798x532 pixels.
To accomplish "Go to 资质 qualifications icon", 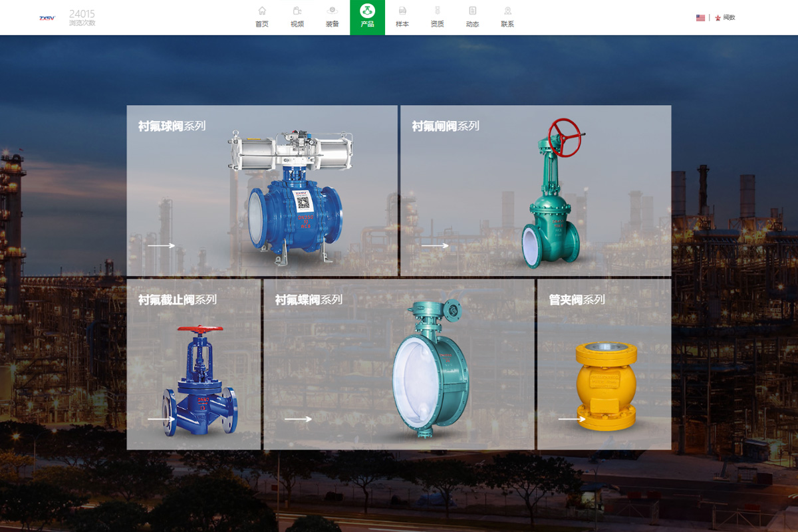I will (437, 11).
